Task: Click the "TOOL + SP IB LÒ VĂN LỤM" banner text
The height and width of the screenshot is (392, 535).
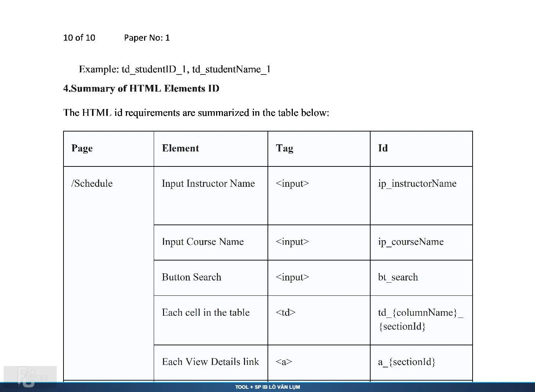Action: click(267, 387)
